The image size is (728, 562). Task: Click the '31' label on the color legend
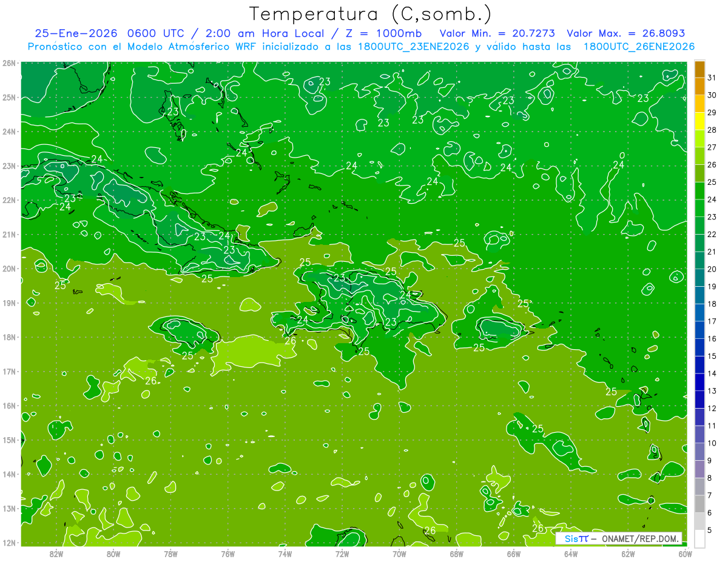pyautogui.click(x=712, y=78)
